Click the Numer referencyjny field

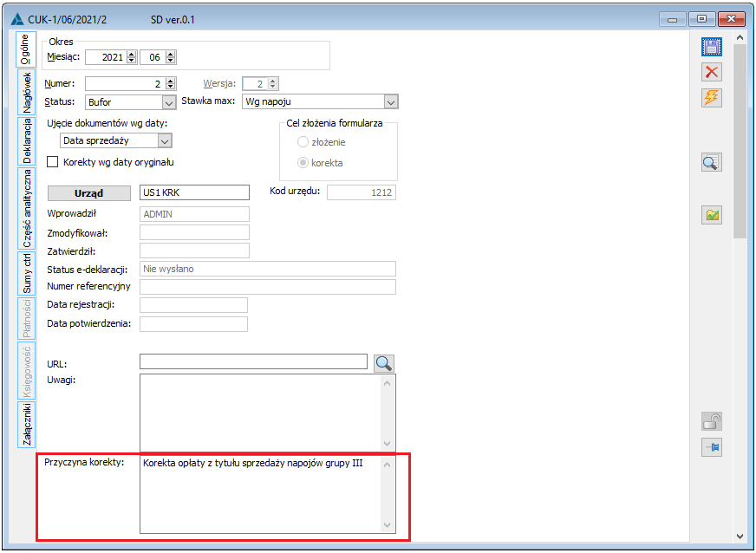point(268,287)
